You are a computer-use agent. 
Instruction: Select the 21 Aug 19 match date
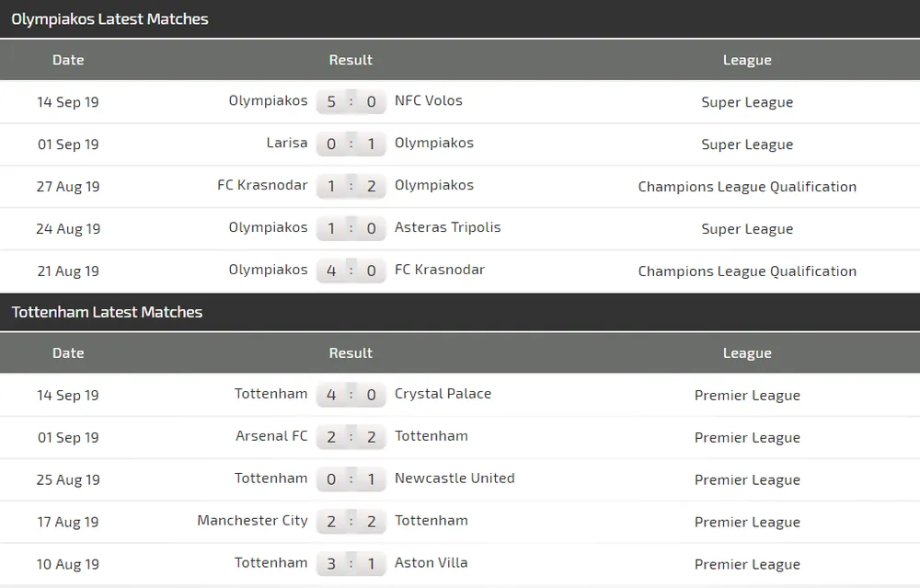click(x=68, y=271)
